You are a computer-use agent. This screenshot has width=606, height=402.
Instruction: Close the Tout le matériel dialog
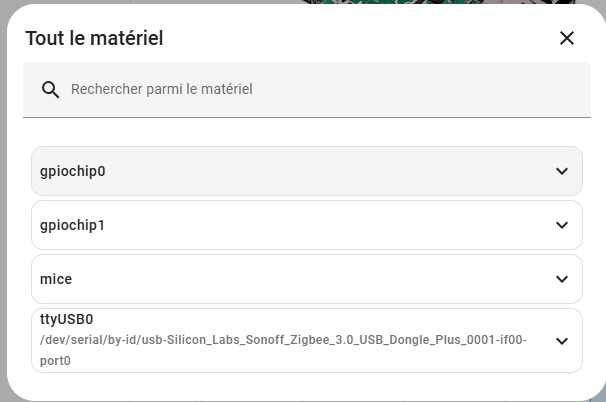point(566,38)
